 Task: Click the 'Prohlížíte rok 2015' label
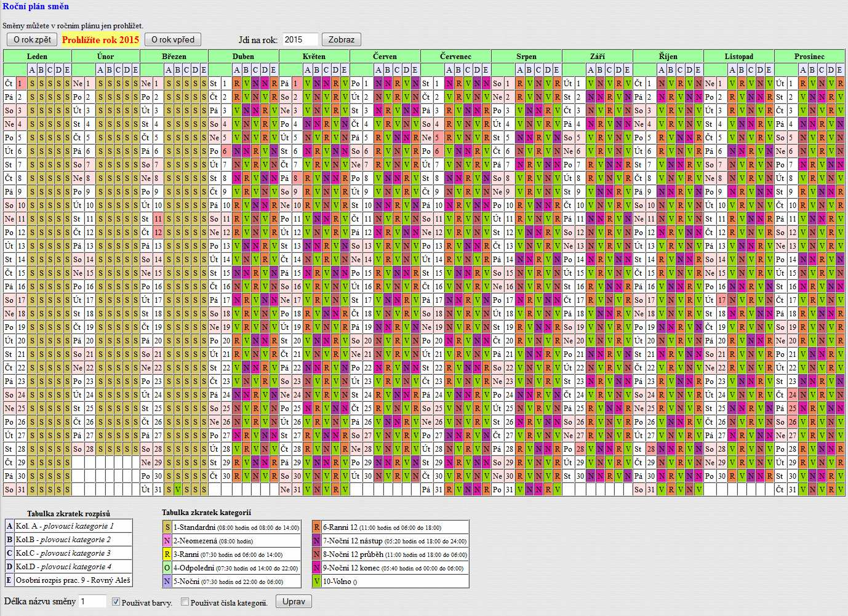101,39
